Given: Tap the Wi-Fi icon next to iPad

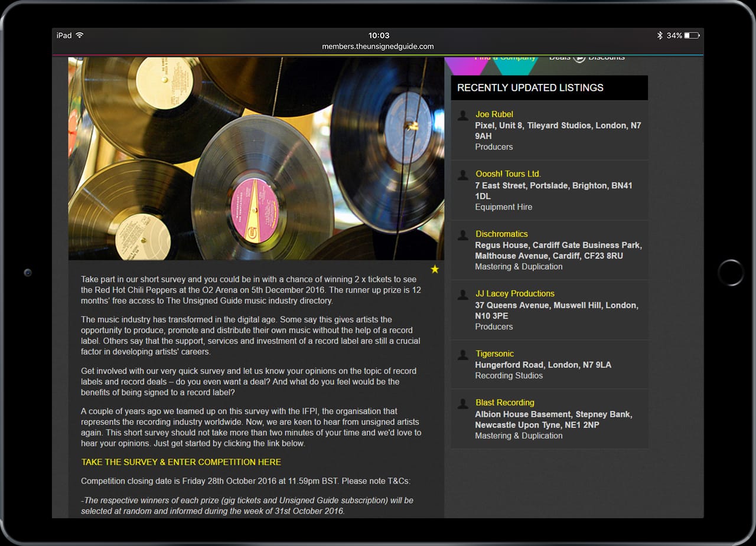Looking at the screenshot, I should [79, 35].
